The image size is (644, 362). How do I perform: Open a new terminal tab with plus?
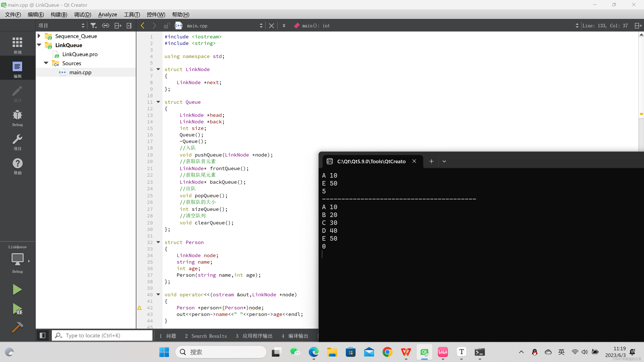(431, 161)
